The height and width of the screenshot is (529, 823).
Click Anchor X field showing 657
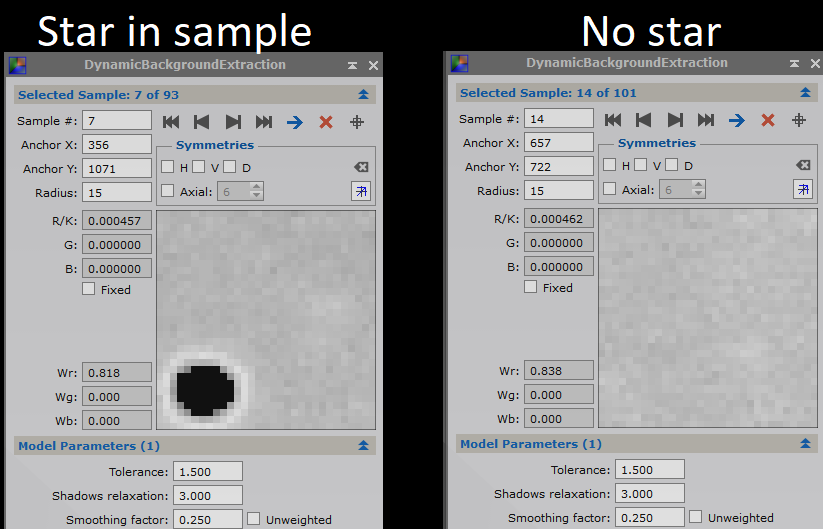(x=559, y=143)
